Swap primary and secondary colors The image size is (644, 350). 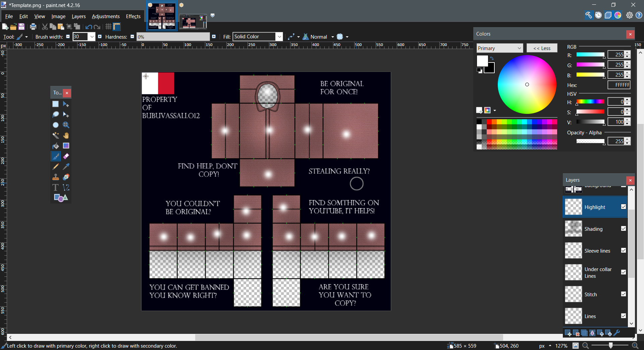(492, 58)
